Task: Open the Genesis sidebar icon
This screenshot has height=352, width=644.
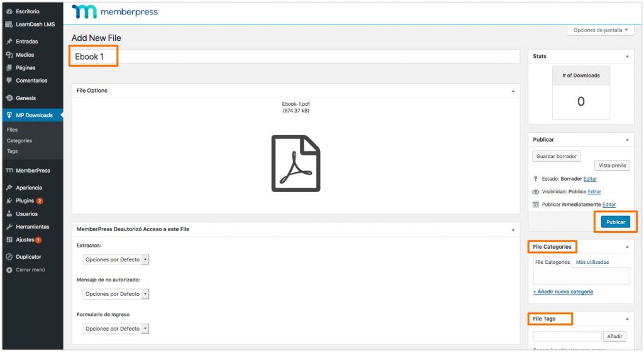Action: 9,98
